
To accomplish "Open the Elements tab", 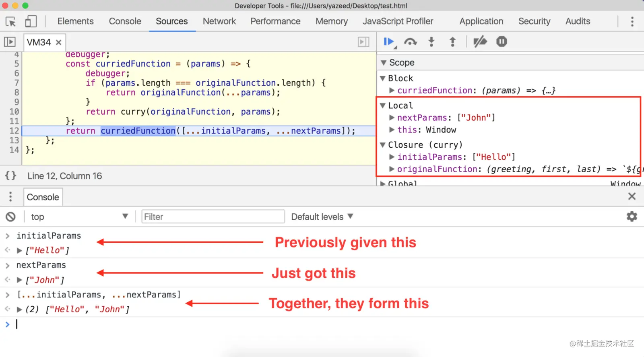I will click(x=75, y=21).
